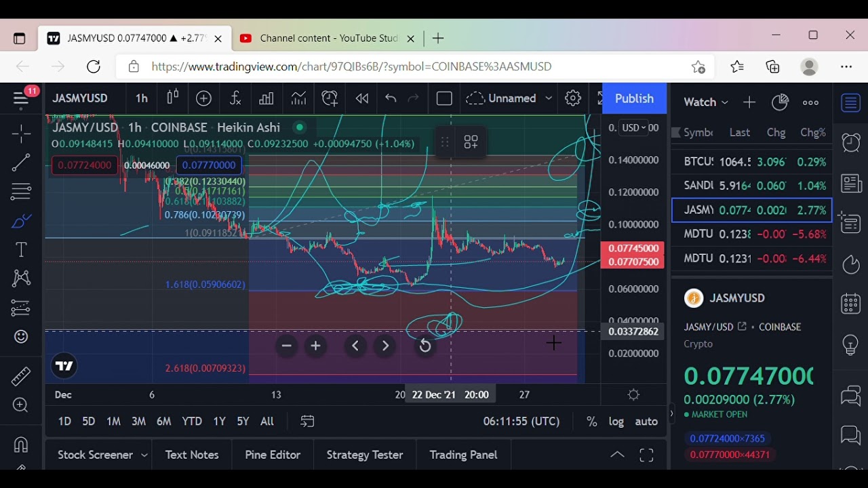Click the compare or add symbol icon
The width and height of the screenshot is (868, 488).
point(203,99)
